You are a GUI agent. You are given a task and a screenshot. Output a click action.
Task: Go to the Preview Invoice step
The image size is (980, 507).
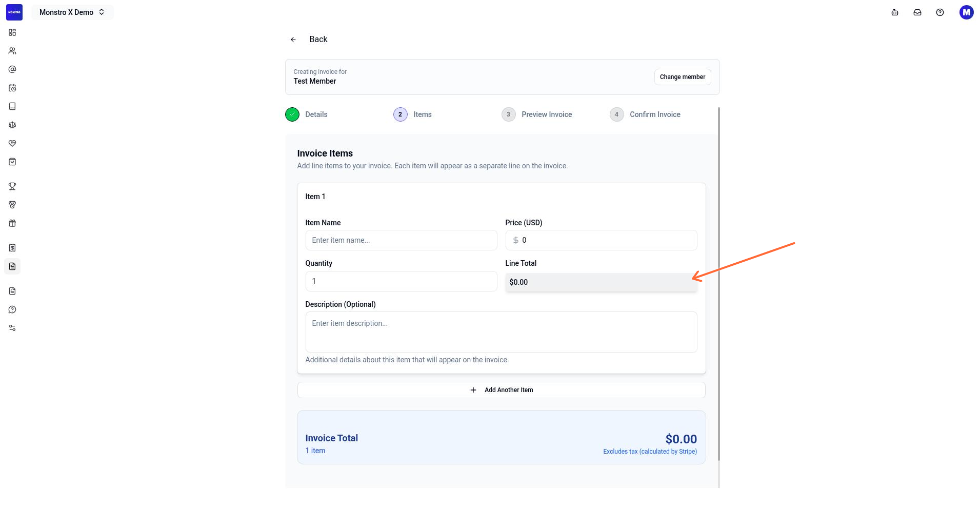coord(537,114)
